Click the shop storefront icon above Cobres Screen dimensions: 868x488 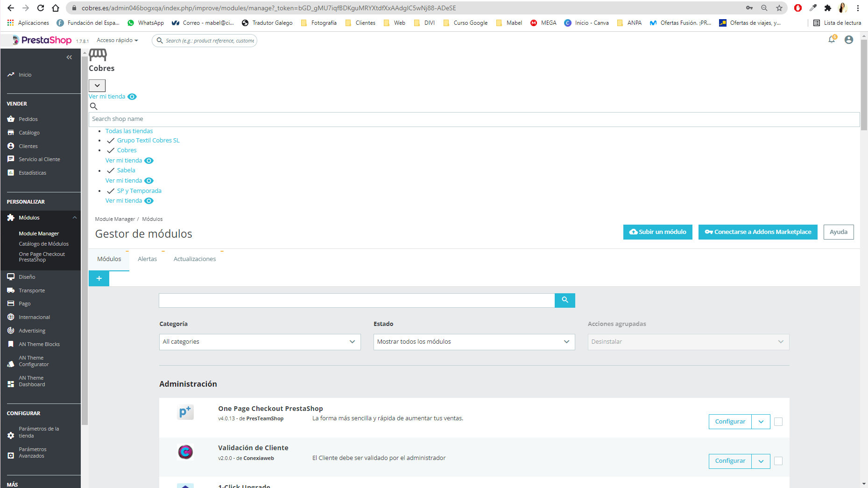[x=98, y=55]
